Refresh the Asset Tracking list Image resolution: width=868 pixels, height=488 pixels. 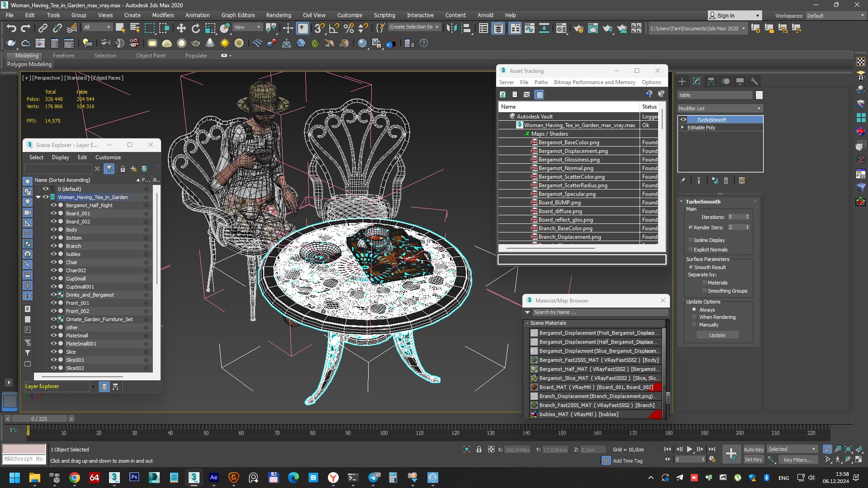point(503,95)
